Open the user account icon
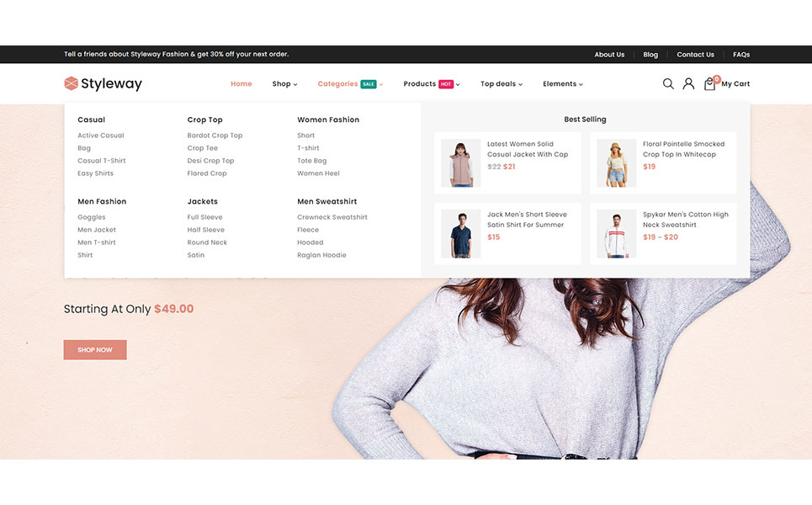 (688, 84)
